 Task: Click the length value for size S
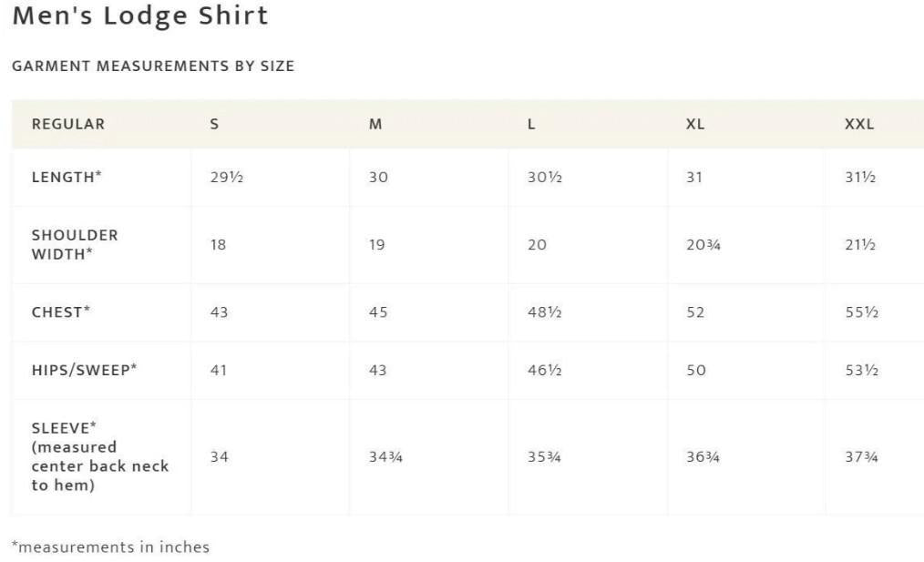point(227,178)
